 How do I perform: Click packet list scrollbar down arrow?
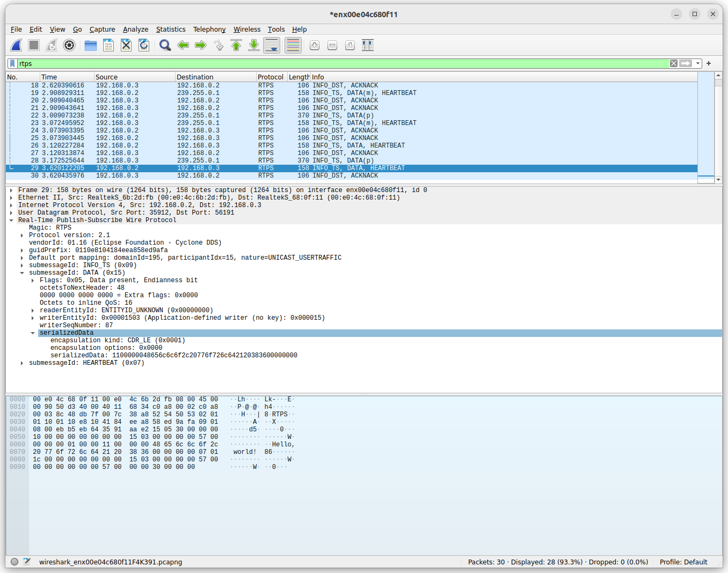pyautogui.click(x=718, y=180)
